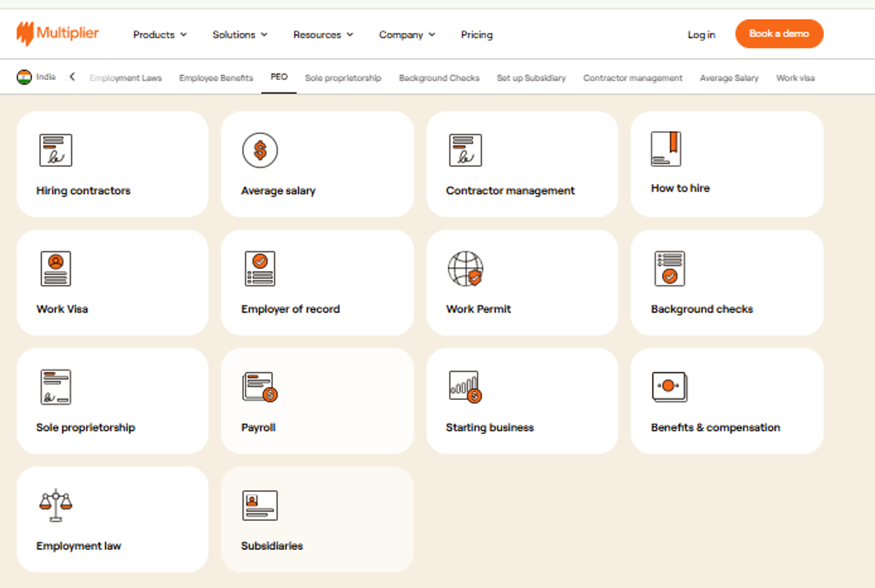Click the Benefits & compensation banknote icon

[669, 387]
